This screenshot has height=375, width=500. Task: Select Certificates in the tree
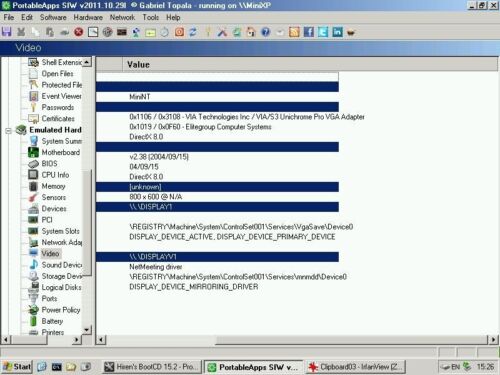(x=58, y=119)
